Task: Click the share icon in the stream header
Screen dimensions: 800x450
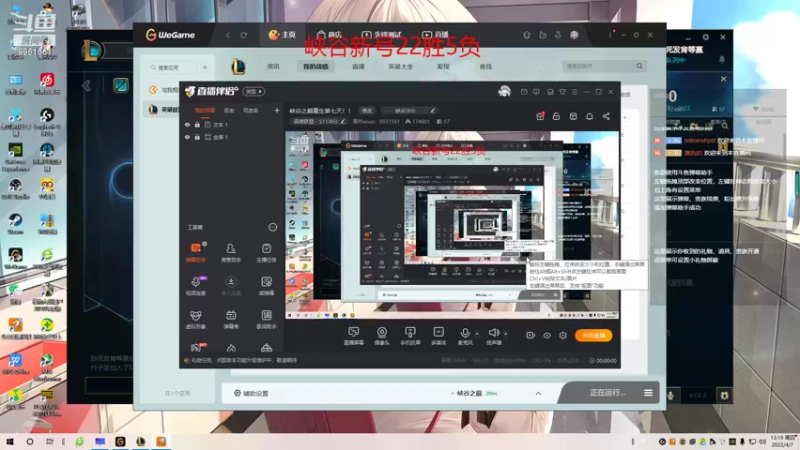Action: coord(606,116)
